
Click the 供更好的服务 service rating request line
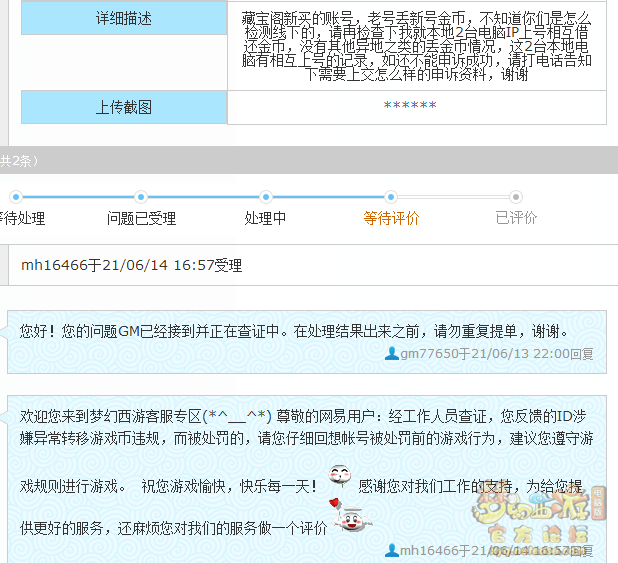pos(173,528)
